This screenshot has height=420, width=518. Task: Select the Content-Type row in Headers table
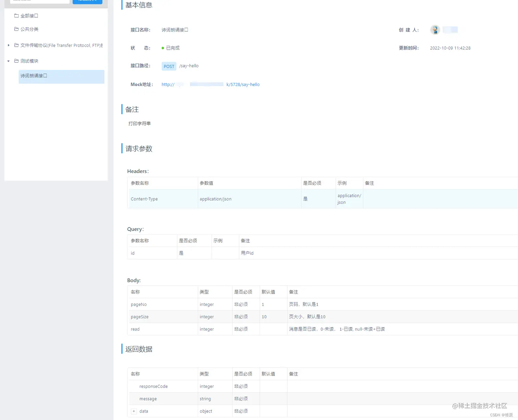[x=144, y=199]
